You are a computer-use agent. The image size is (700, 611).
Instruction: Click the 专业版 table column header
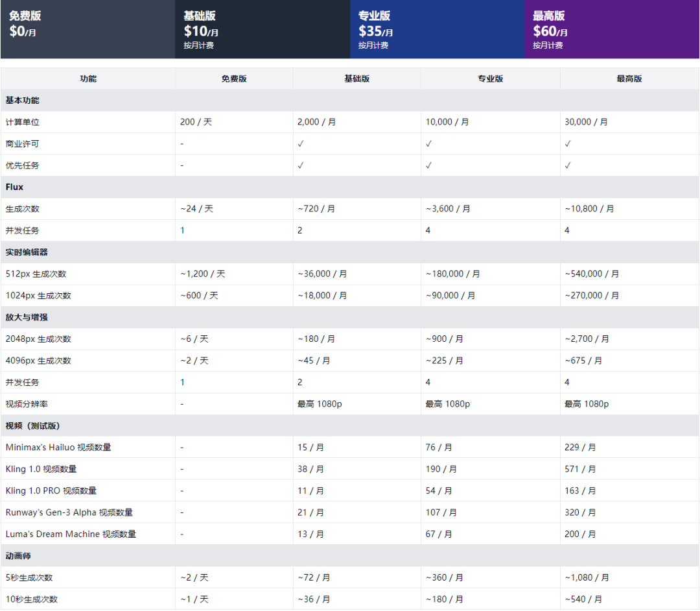click(x=490, y=78)
